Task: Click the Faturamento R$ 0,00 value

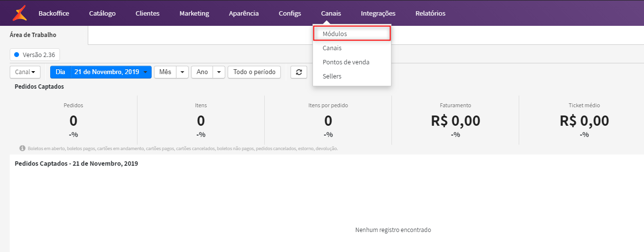Action: (x=455, y=121)
